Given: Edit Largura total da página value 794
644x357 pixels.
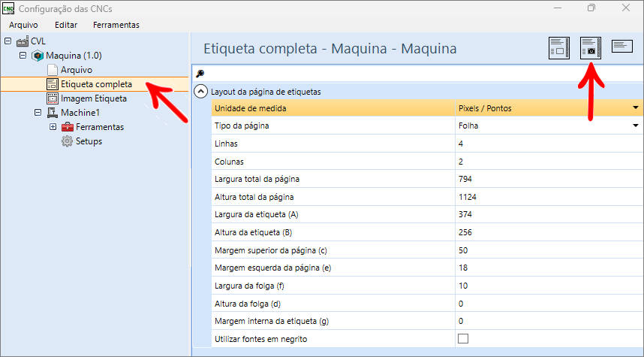Looking at the screenshot, I should (549, 179).
